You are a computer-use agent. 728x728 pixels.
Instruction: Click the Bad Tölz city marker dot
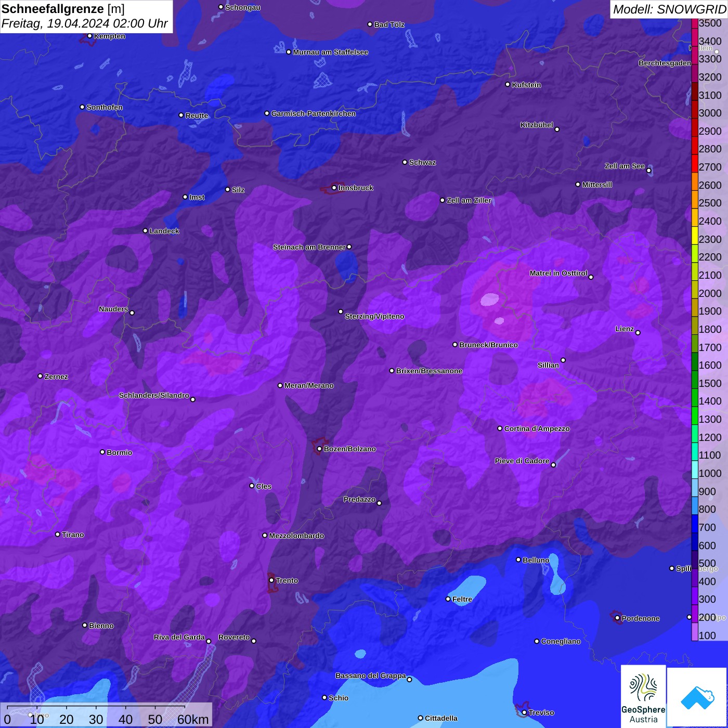pos(370,24)
